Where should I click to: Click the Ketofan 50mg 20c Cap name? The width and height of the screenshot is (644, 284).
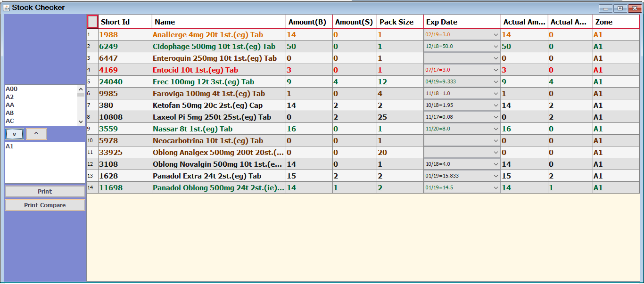pyautogui.click(x=208, y=105)
